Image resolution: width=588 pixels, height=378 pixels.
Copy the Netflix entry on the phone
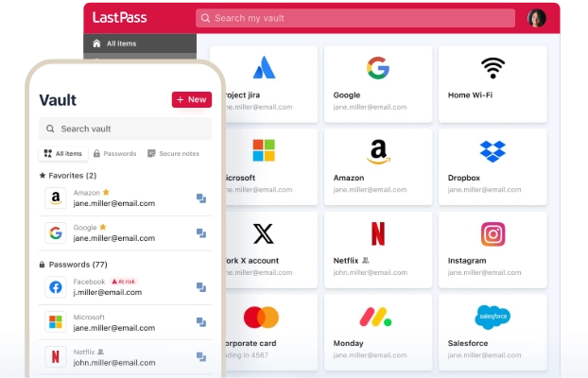point(201,356)
